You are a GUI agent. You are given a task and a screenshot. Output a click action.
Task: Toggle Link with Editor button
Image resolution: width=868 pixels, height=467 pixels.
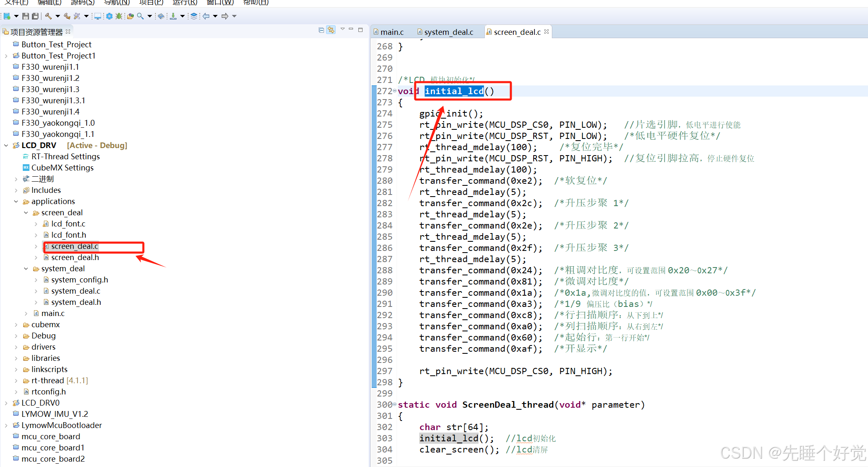(x=331, y=30)
